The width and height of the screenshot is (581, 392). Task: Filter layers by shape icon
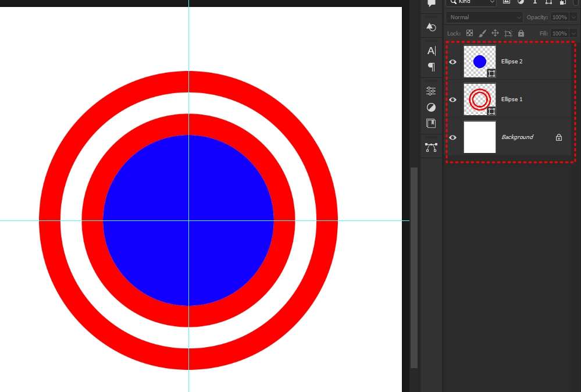click(549, 2)
